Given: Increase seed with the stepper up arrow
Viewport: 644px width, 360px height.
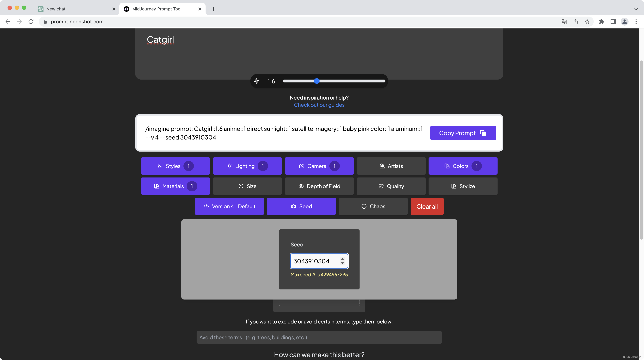Looking at the screenshot, I should [342, 259].
